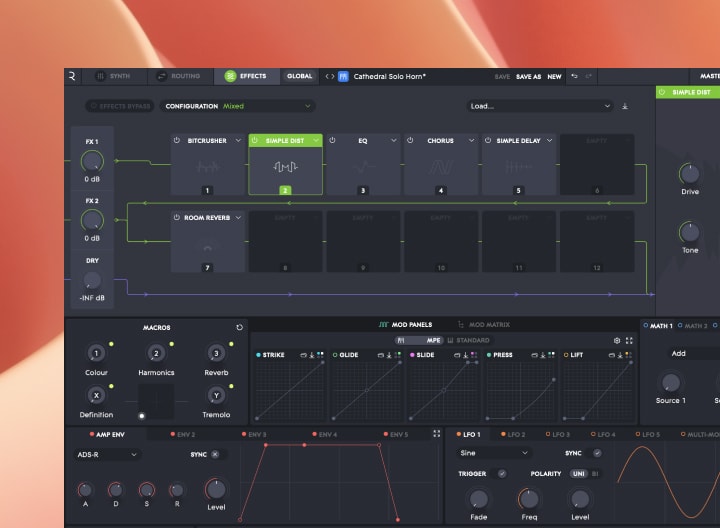
Task: Reset macros with the circular arrow icon
Action: 239,327
